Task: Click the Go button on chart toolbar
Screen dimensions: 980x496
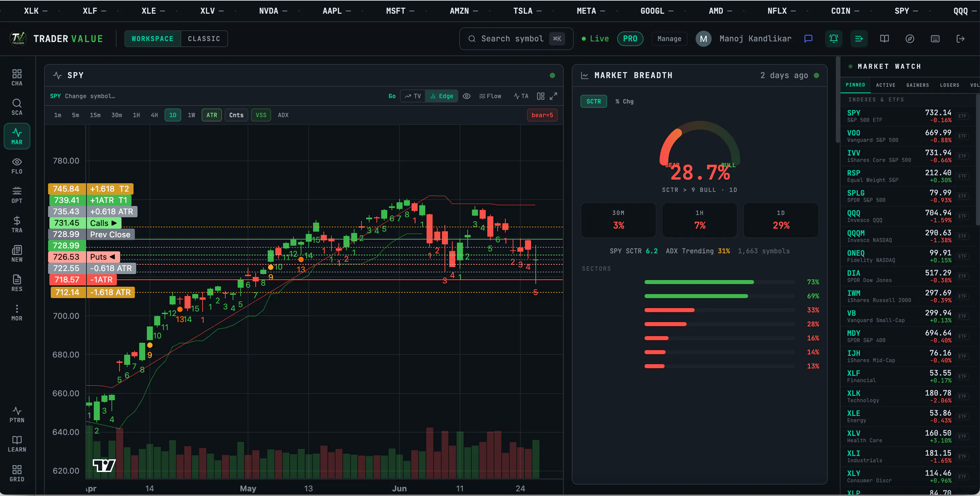Action: 392,96
